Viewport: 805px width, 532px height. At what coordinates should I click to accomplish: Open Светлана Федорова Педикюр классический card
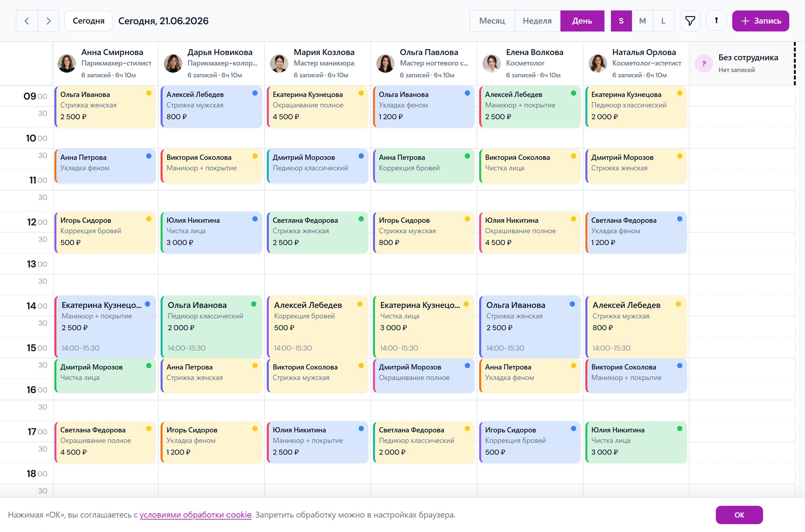click(424, 443)
